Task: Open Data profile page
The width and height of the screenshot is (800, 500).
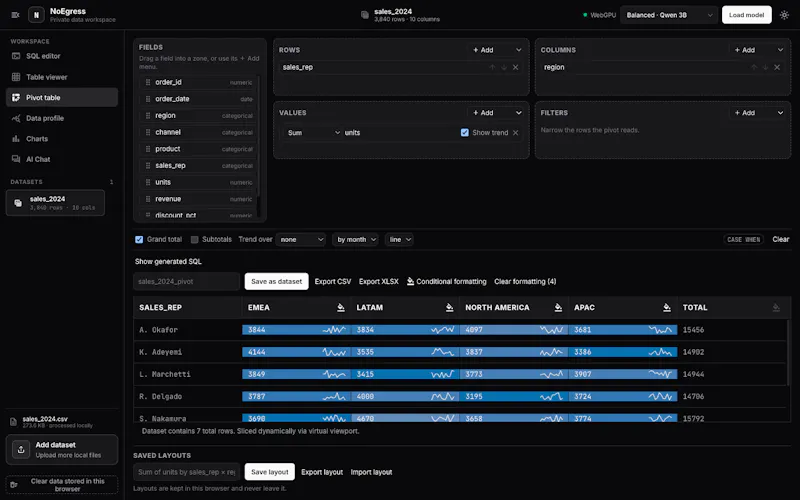Action: pyautogui.click(x=62, y=118)
